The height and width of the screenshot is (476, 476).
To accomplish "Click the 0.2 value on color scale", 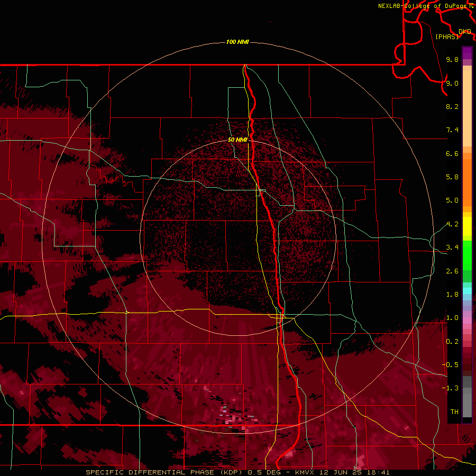I will pos(452,342).
